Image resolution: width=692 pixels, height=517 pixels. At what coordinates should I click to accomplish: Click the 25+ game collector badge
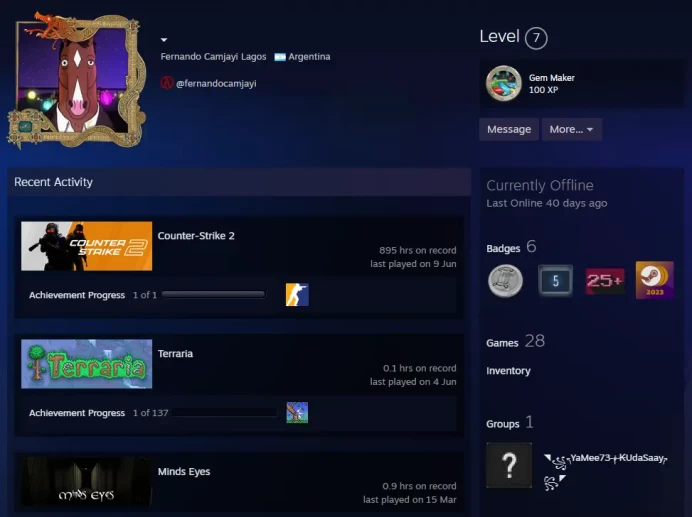click(605, 280)
